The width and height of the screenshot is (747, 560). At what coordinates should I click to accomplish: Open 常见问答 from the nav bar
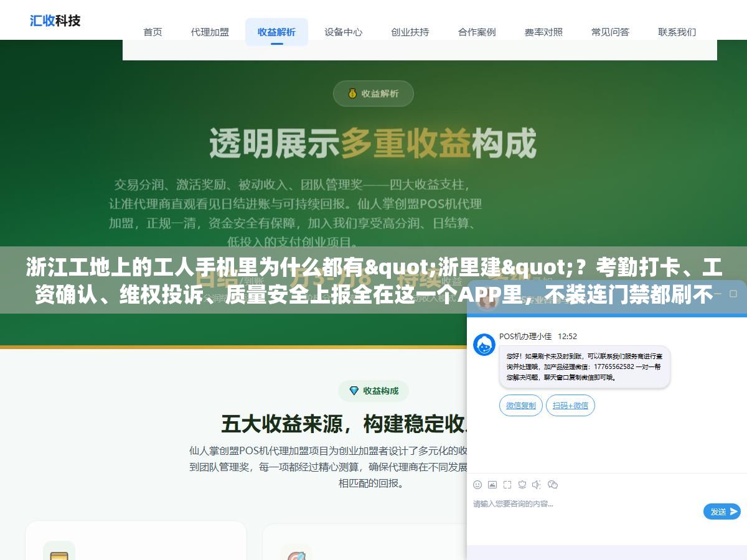(610, 32)
